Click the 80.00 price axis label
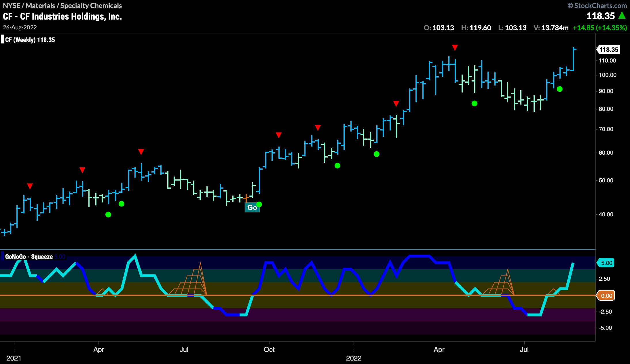Image resolution: width=630 pixels, height=364 pixels. pyautogui.click(x=606, y=109)
